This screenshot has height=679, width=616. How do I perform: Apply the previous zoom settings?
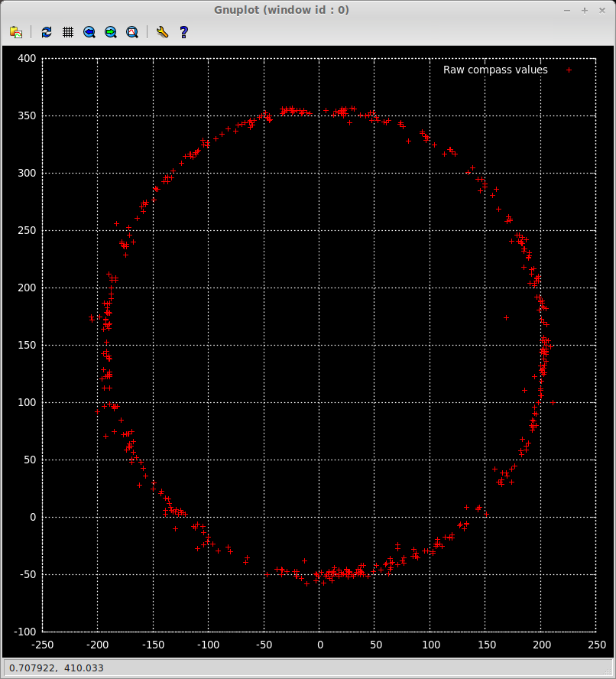coord(89,32)
